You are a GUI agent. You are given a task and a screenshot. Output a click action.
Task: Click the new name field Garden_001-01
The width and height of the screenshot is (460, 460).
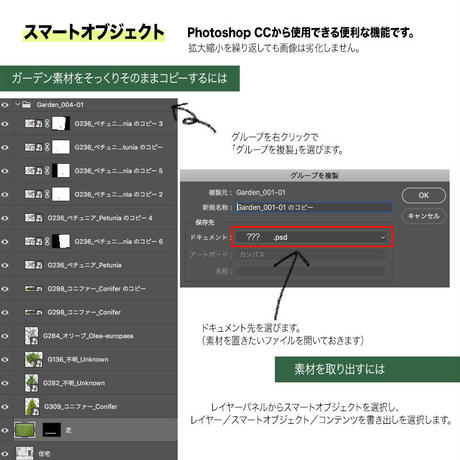pos(313,207)
